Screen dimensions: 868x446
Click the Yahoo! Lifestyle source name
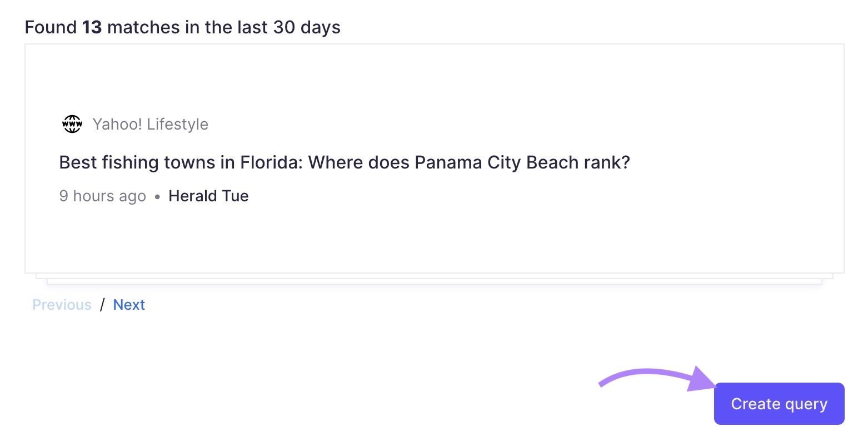coord(150,124)
